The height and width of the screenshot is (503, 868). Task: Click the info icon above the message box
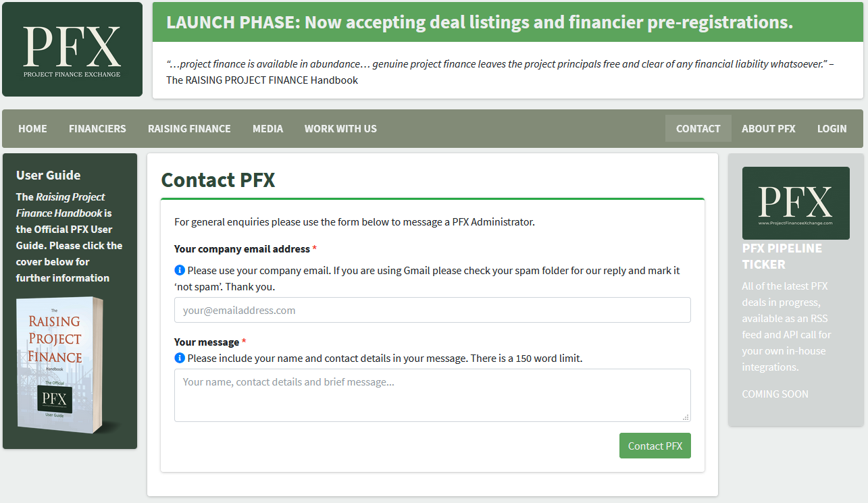(x=179, y=358)
